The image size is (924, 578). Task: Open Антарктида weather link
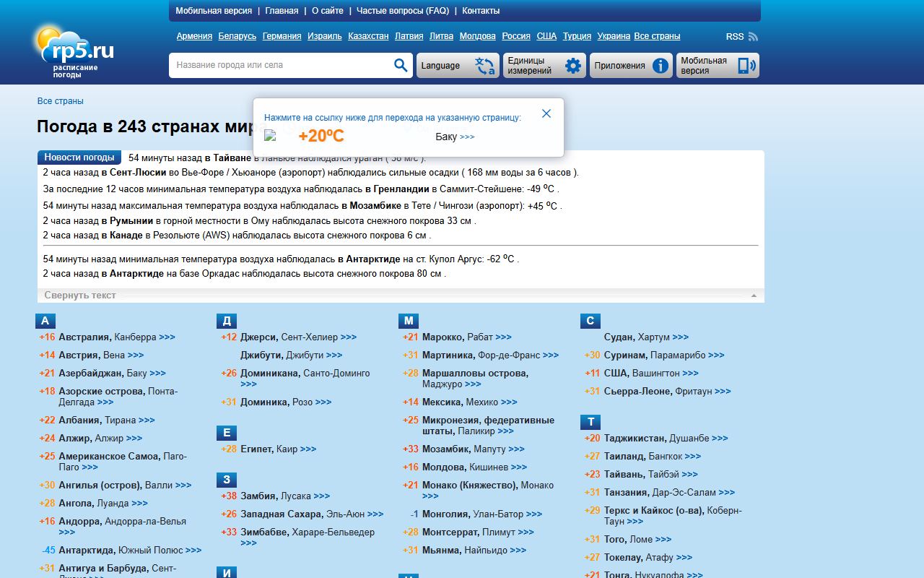tap(86, 551)
